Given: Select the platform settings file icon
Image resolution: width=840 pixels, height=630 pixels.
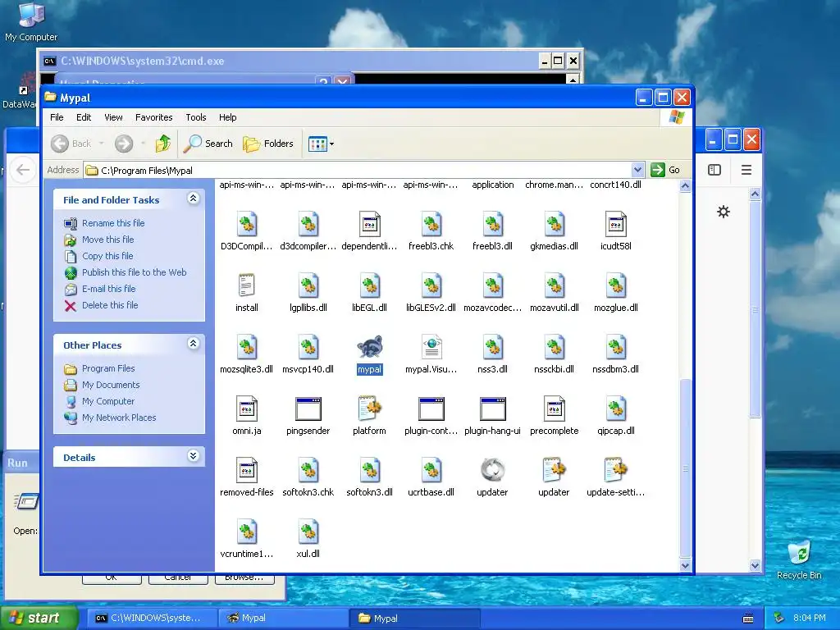Looking at the screenshot, I should coord(370,409).
